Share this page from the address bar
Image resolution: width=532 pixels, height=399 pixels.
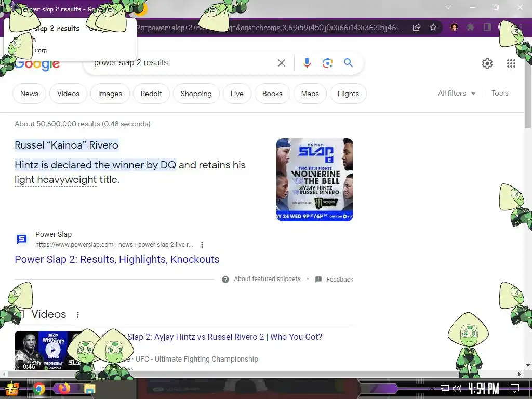tap(417, 27)
